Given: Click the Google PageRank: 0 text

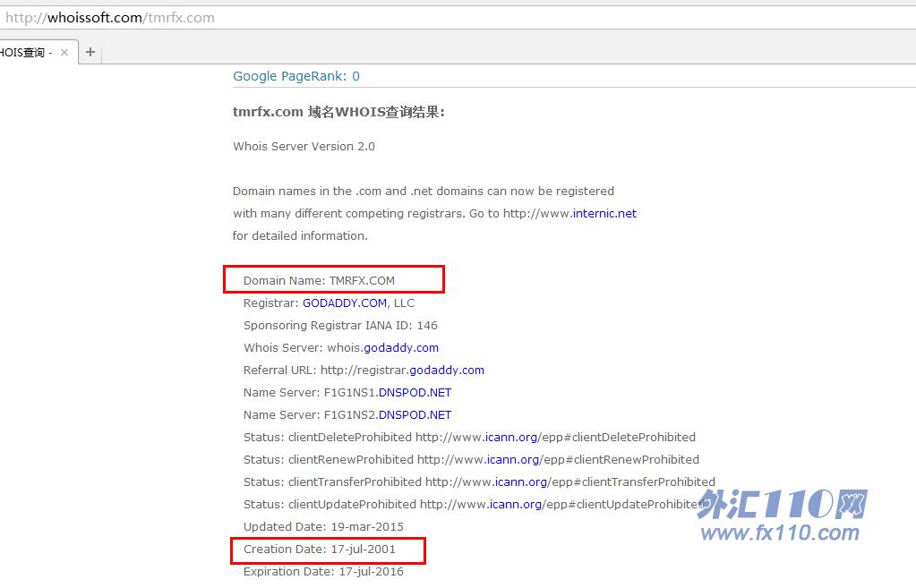Looking at the screenshot, I should click(x=296, y=76).
